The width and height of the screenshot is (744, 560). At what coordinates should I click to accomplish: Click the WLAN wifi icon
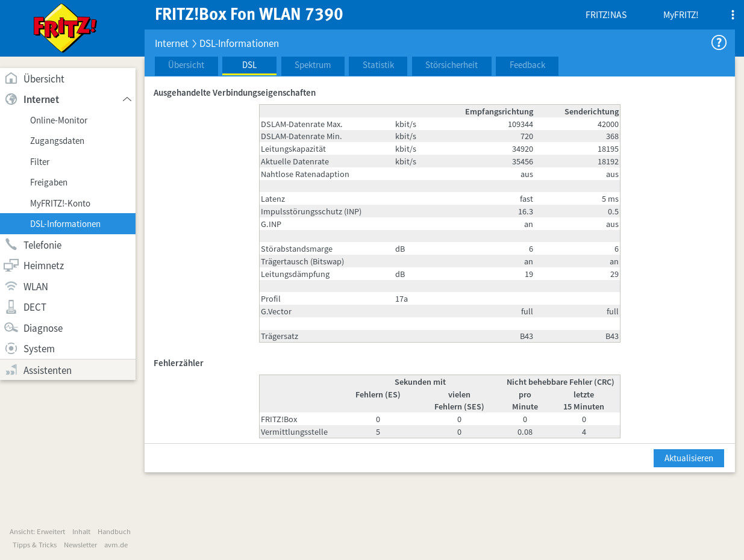11,287
